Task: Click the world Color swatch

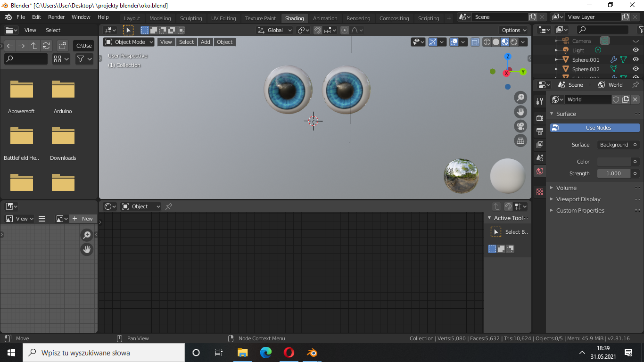Action: (613, 162)
